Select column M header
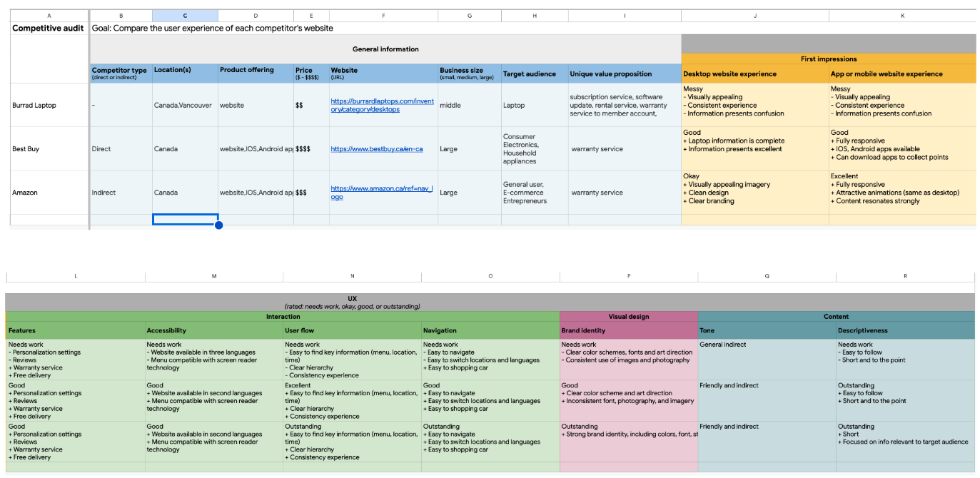Viewport: 980px width, 478px height. 214,276
